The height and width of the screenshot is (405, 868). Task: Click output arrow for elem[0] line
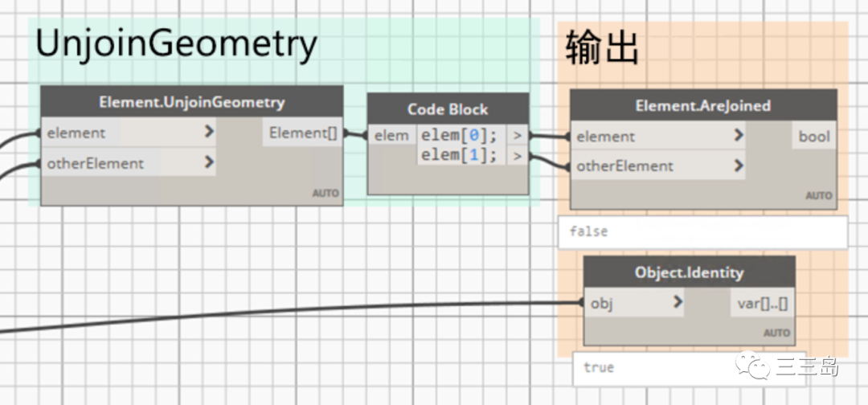pyautogui.click(x=517, y=135)
